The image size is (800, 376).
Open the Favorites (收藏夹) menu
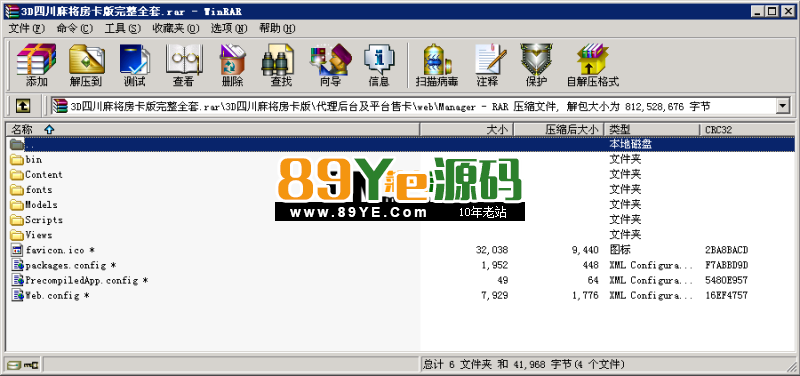coord(176,29)
